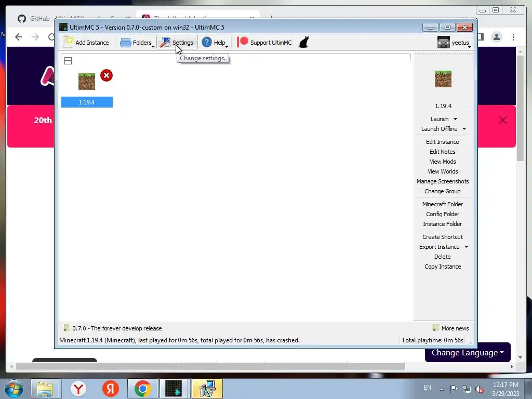This screenshot has height=399, width=532.
Task: Open View Worlds
Action: point(443,171)
